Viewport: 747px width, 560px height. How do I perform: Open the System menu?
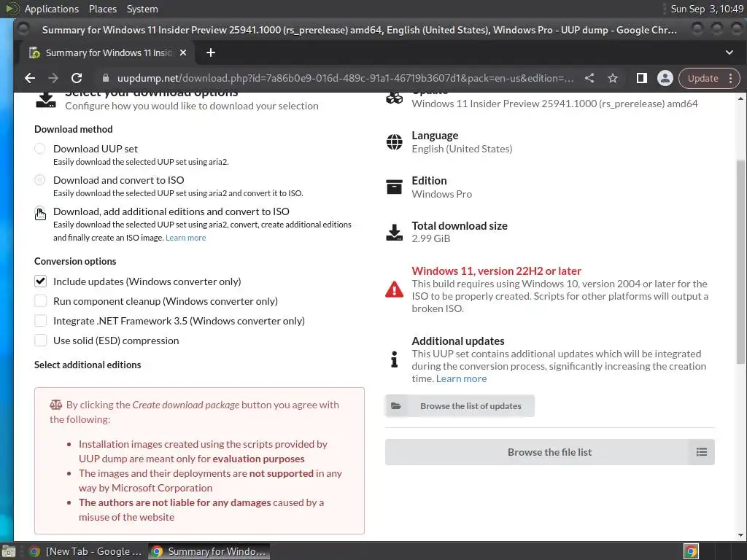tap(142, 9)
